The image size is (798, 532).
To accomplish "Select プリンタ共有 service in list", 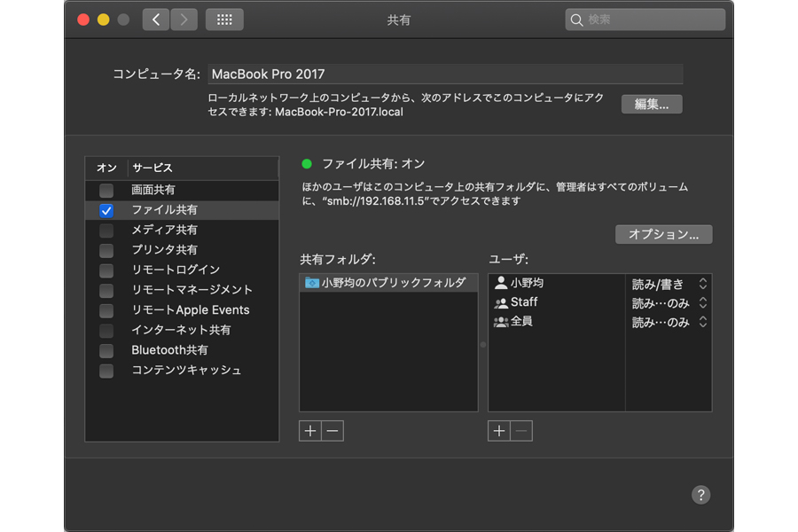I will [x=164, y=250].
